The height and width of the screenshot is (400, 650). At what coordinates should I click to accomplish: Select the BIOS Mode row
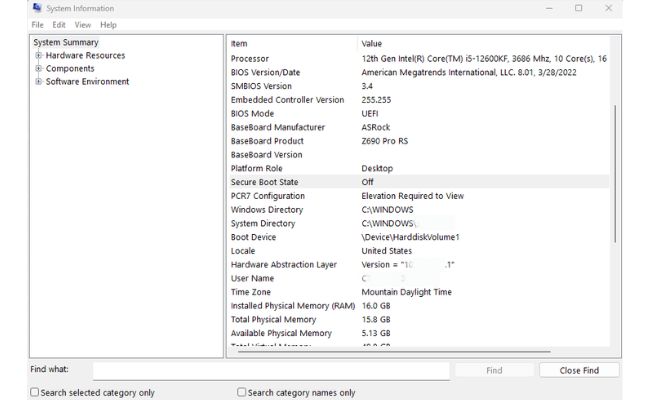coord(419,113)
